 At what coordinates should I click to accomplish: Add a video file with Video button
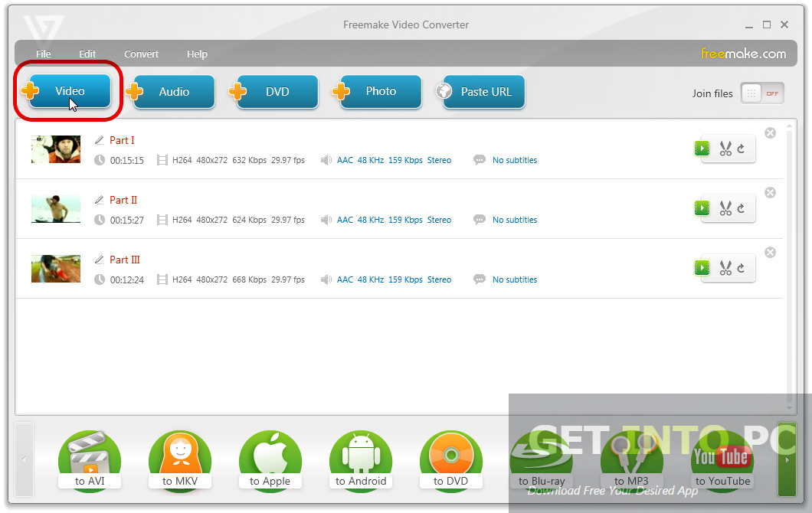coord(70,91)
